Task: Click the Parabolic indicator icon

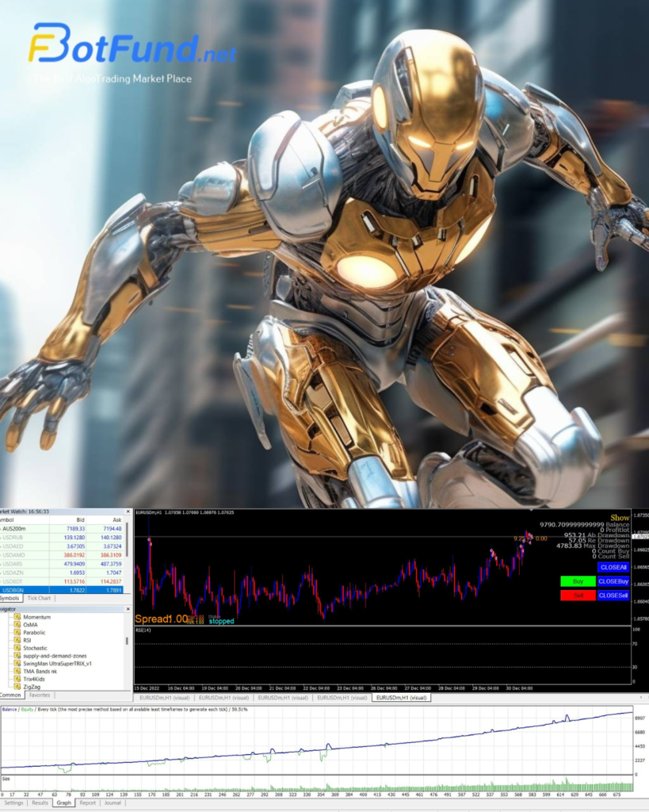Action: point(17,633)
